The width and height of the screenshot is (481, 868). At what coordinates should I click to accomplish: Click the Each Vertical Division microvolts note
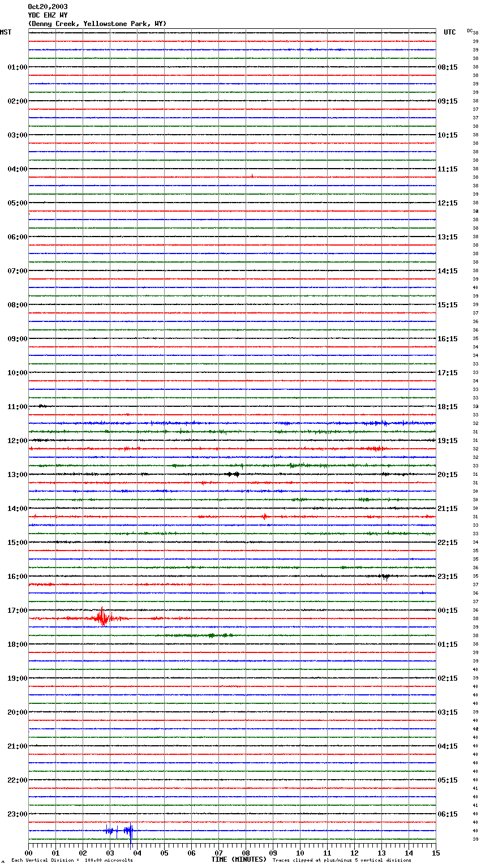(72, 861)
